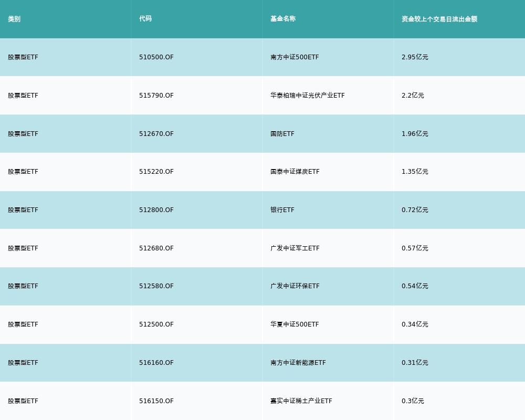Click 股票型ETF in the 510500.OF row
525x420 pixels.
(23, 57)
